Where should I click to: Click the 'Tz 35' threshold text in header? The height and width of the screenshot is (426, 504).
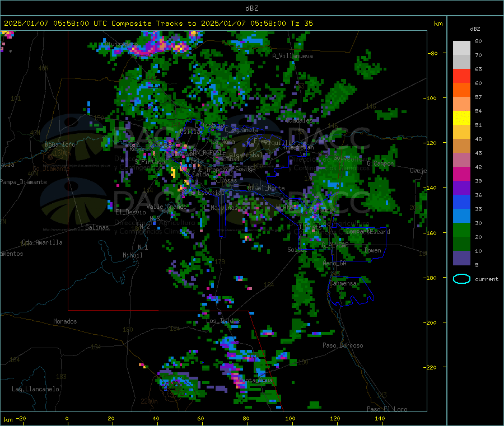coord(302,24)
